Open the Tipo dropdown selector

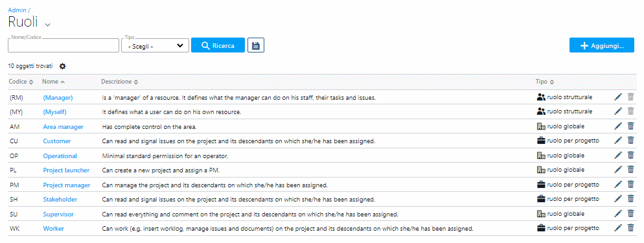point(155,45)
